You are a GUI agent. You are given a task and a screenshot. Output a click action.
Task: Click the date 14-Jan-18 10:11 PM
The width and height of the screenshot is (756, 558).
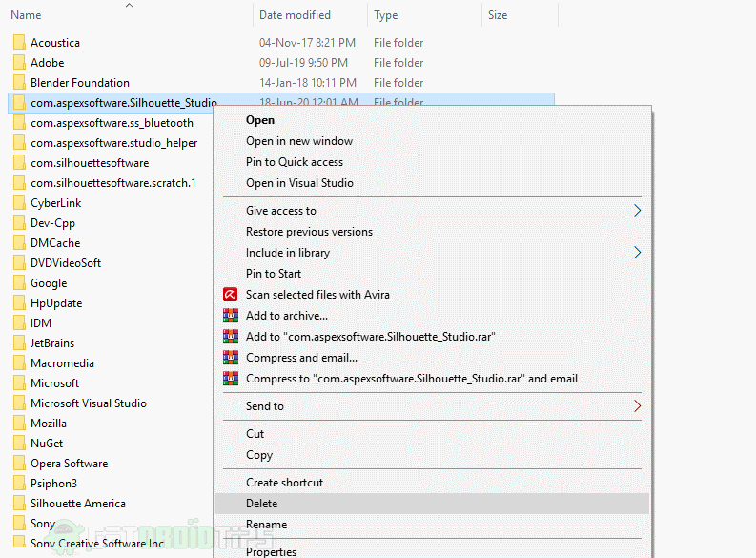[x=308, y=82]
